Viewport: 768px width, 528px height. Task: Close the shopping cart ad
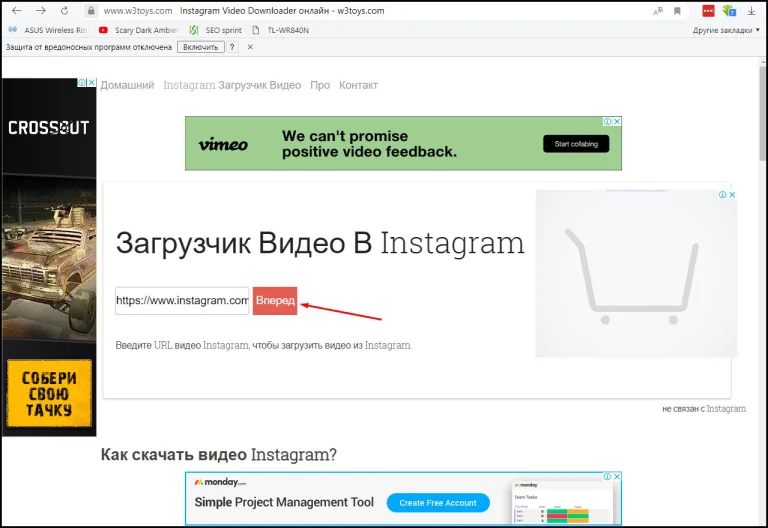pos(732,195)
